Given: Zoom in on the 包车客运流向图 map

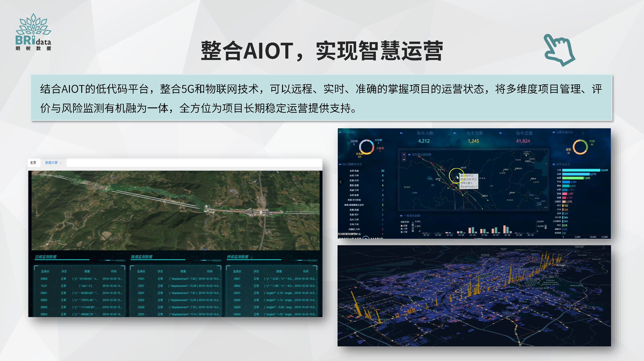Looking at the screenshot, I should (x=404, y=154).
